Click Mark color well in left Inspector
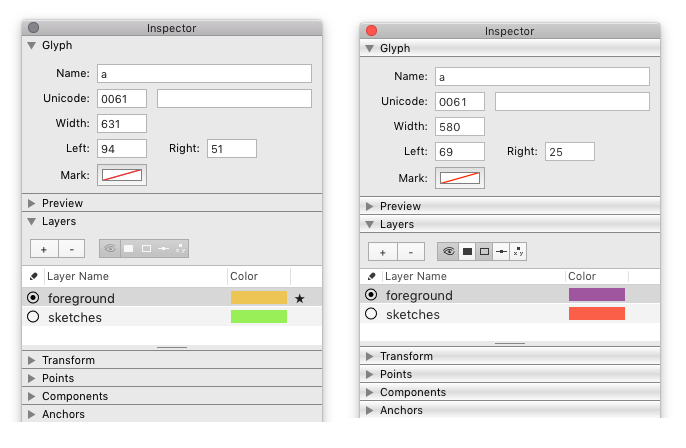 tap(122, 175)
